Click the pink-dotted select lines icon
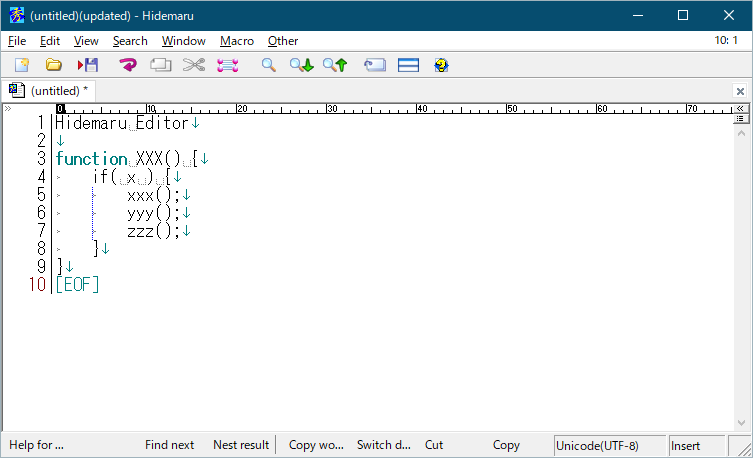The width and height of the screenshot is (753, 458). [x=228, y=65]
